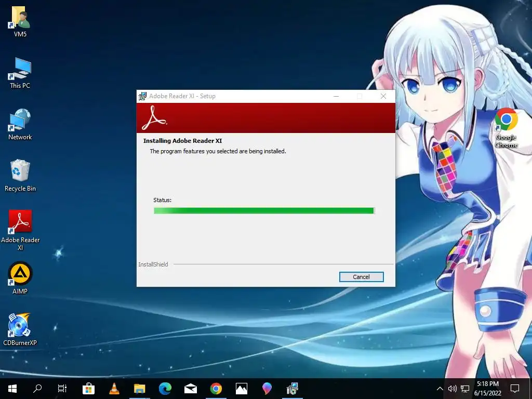Click the 'Adobe Reader XI - Setup' window title
532x399 pixels.
[182, 96]
